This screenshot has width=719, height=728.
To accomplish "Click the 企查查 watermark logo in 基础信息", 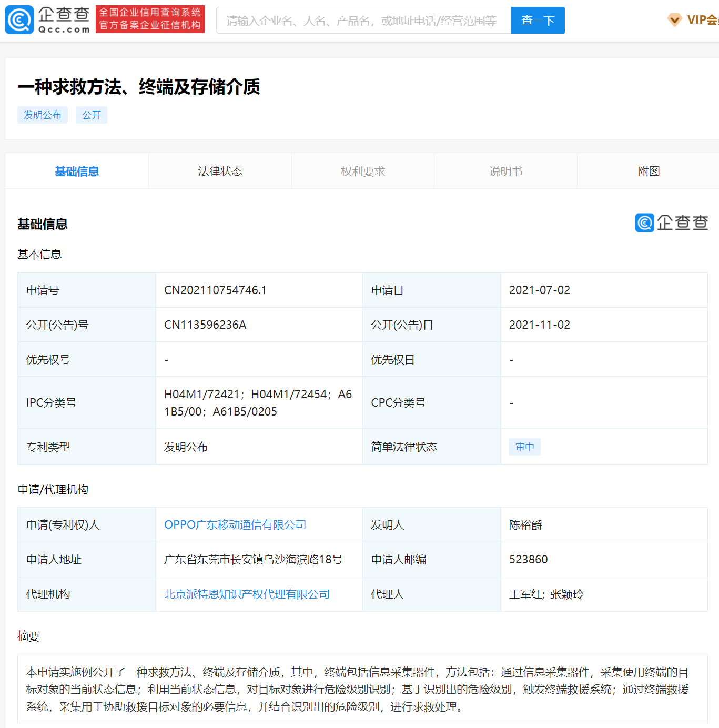I will click(x=671, y=223).
